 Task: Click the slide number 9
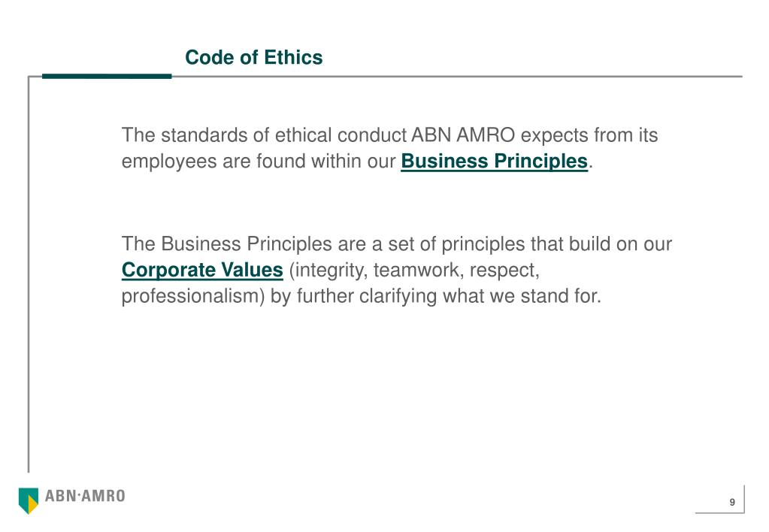tap(731, 503)
